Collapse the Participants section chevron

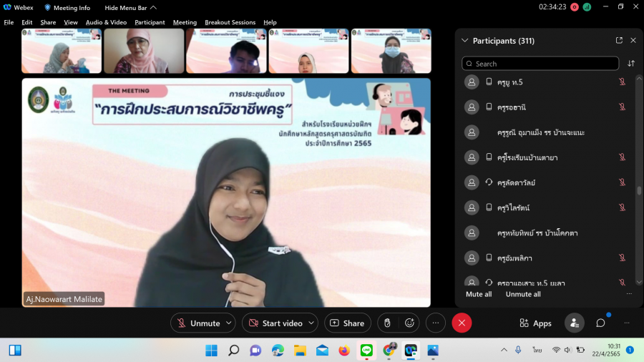coord(465,41)
